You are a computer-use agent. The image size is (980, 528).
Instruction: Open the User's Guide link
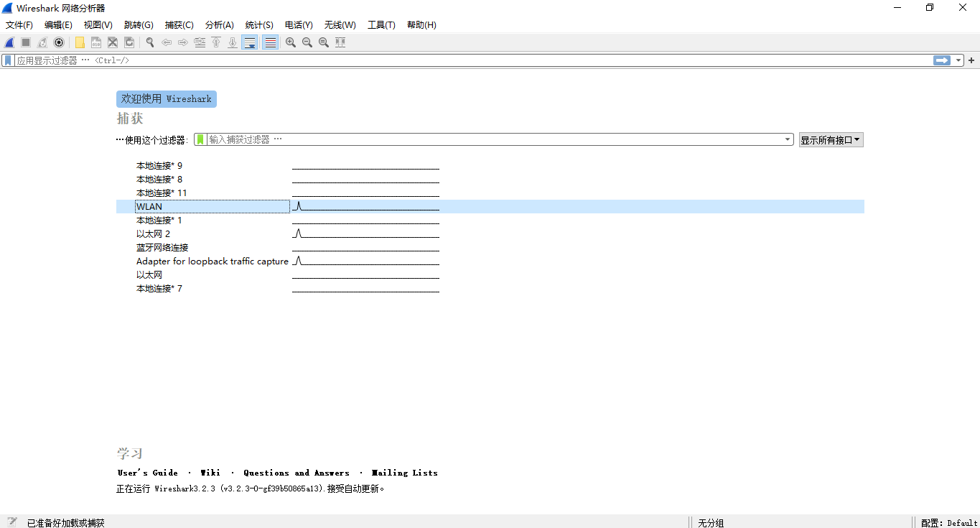148,473
